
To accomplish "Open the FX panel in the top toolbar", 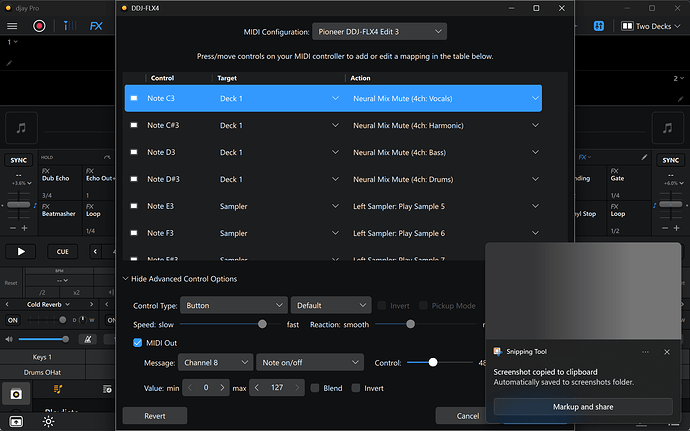I will tap(95, 27).
